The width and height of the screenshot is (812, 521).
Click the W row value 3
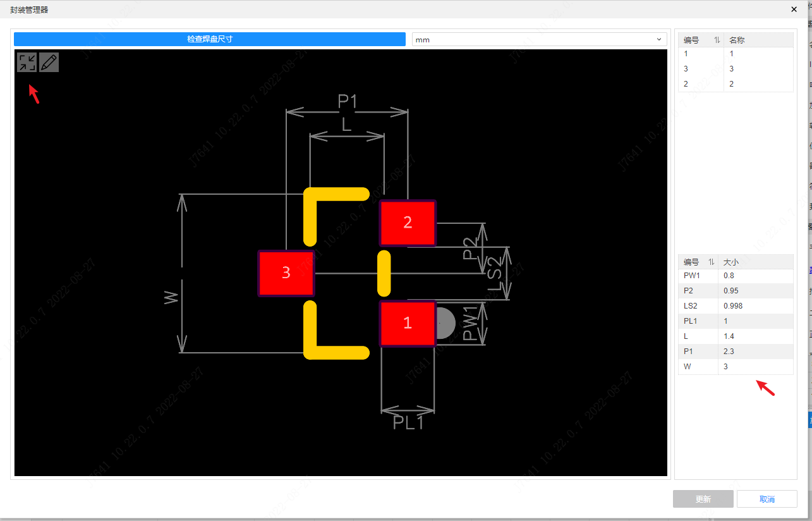[x=725, y=367]
